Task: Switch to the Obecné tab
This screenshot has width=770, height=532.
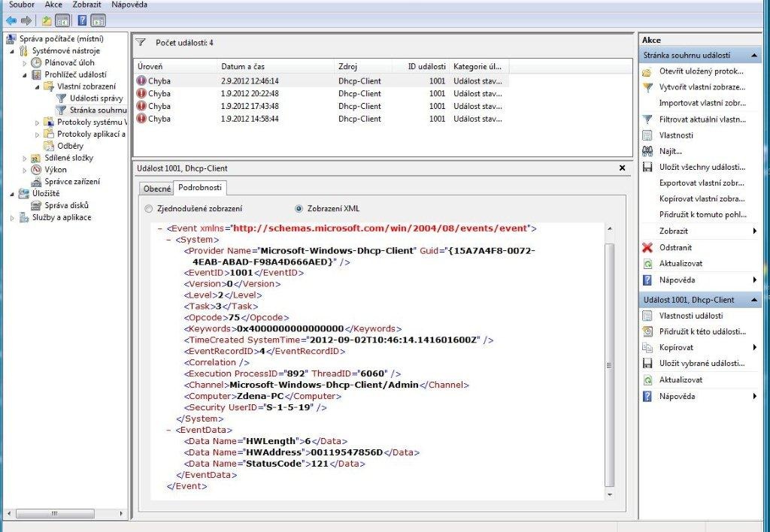Action: 157,189
